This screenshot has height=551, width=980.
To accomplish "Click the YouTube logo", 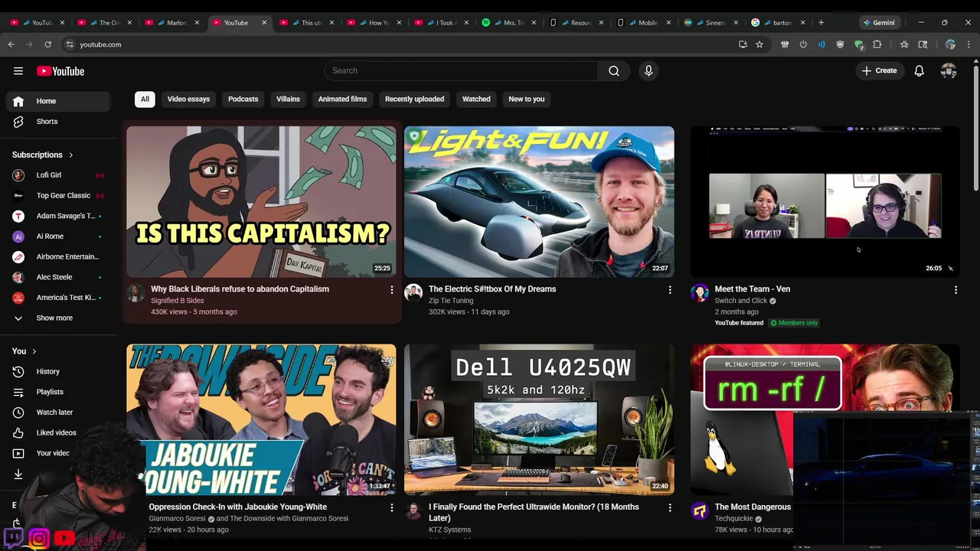I will tap(60, 71).
